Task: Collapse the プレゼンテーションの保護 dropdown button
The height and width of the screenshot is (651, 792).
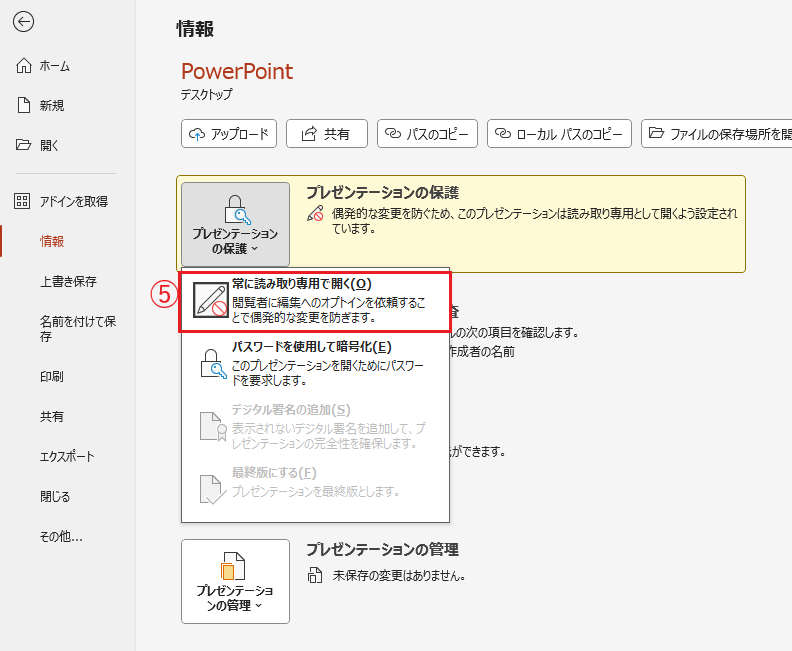Action: click(235, 224)
